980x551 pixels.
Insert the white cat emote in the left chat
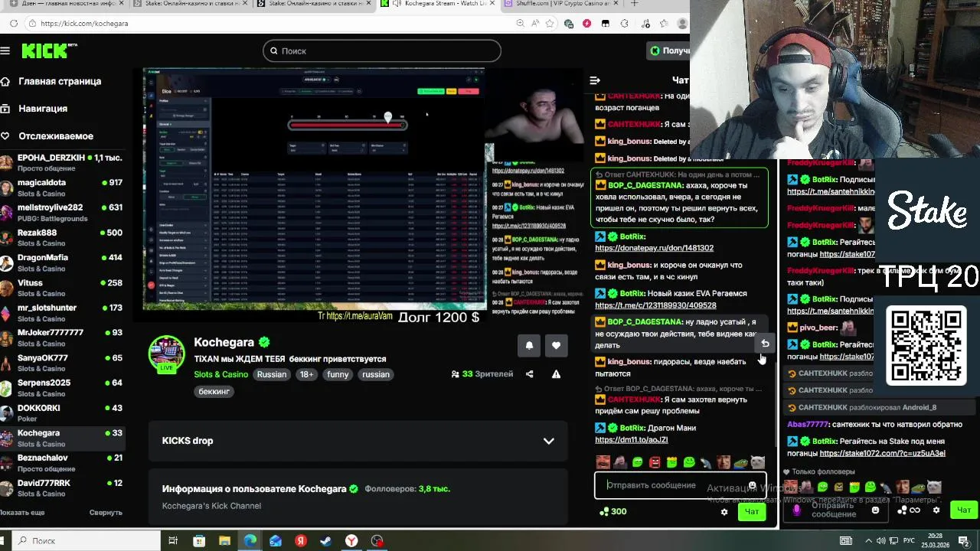click(757, 462)
